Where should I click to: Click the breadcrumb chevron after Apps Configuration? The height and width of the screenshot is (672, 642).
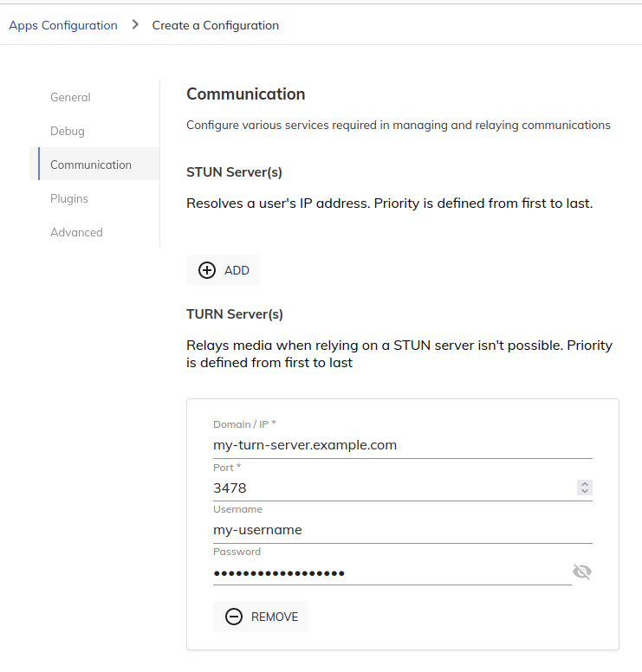[x=135, y=25]
